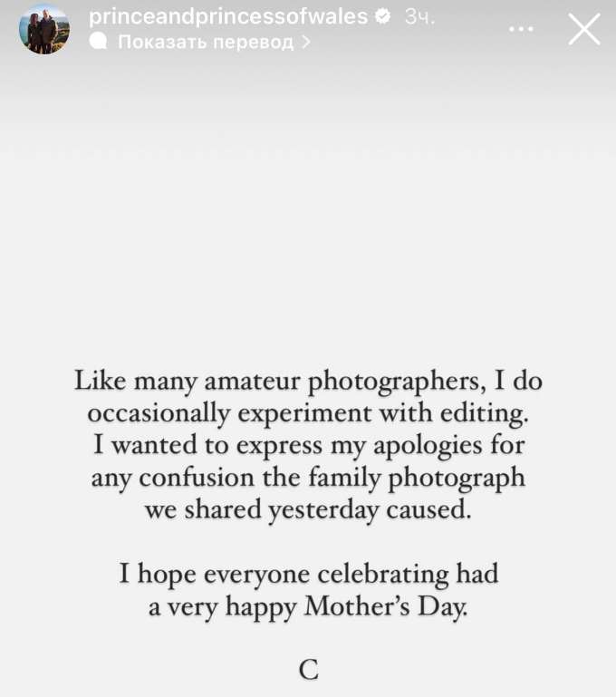
Task: Click the translation speech bubble icon
Action: [100, 42]
